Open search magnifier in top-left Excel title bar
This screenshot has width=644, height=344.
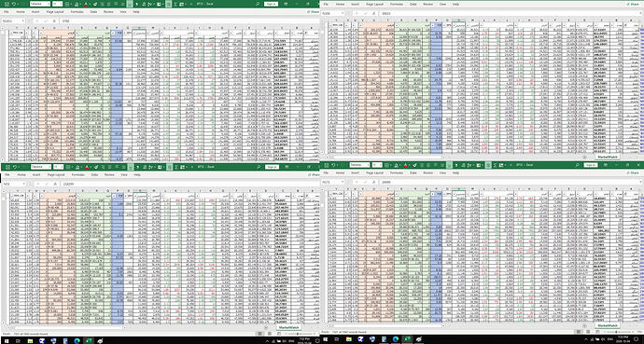click(x=257, y=4)
